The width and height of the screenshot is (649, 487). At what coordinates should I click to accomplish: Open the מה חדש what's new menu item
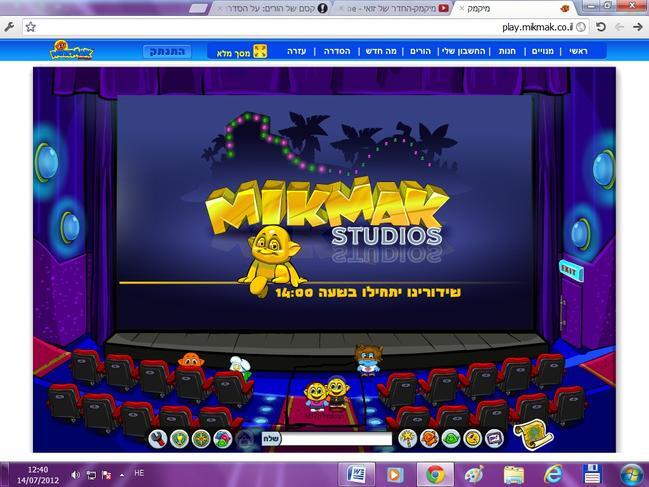point(381,51)
